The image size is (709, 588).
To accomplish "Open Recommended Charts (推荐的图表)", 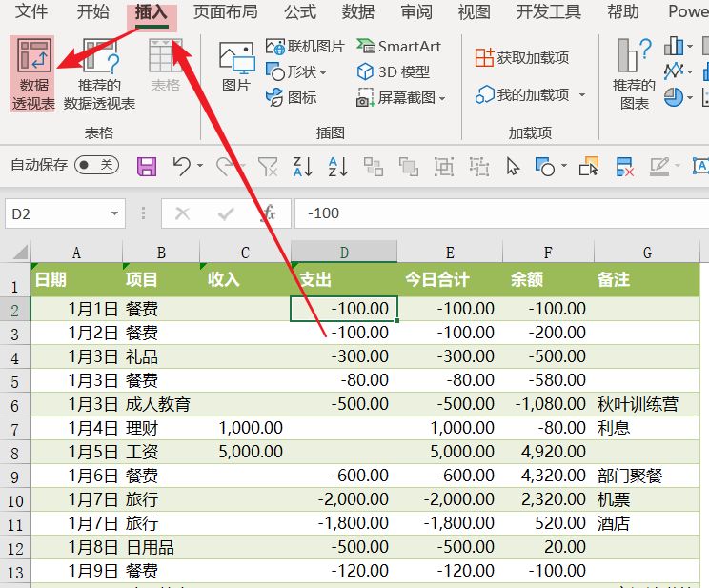I will click(x=635, y=73).
